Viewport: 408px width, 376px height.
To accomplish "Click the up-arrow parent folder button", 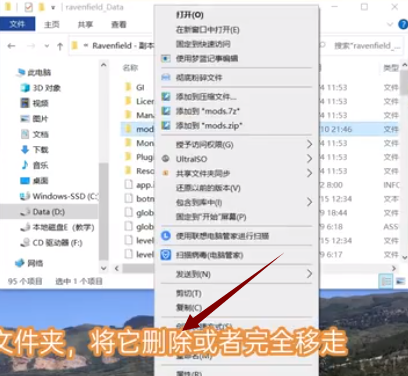I will (x=60, y=46).
